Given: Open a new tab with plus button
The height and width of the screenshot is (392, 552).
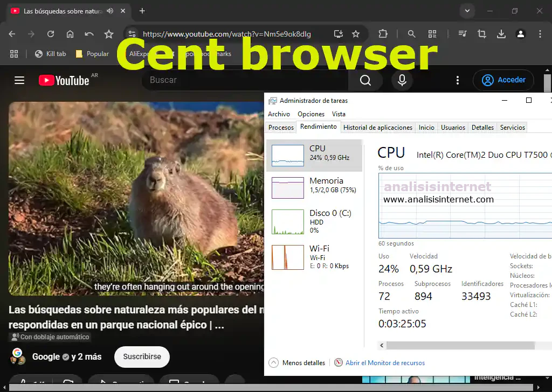Looking at the screenshot, I should pos(142,11).
